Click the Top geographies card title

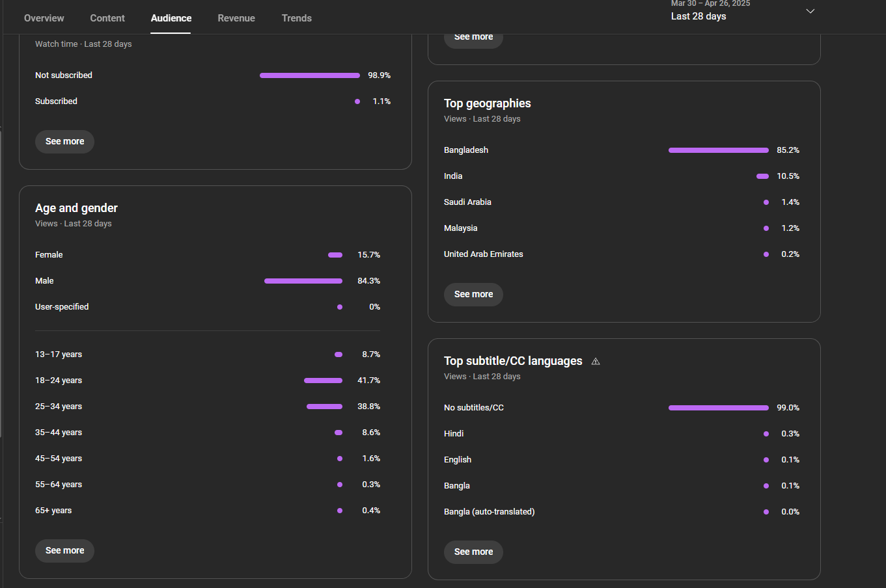point(488,103)
